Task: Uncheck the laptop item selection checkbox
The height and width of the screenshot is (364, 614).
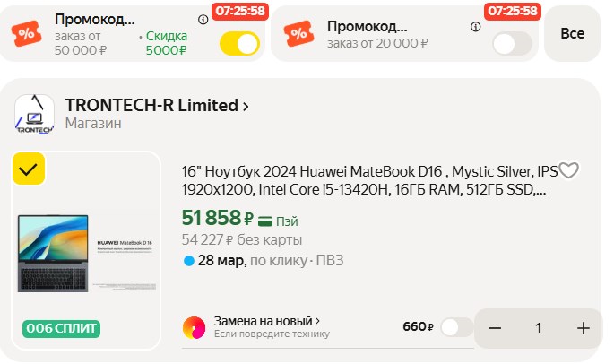Action: [x=28, y=169]
